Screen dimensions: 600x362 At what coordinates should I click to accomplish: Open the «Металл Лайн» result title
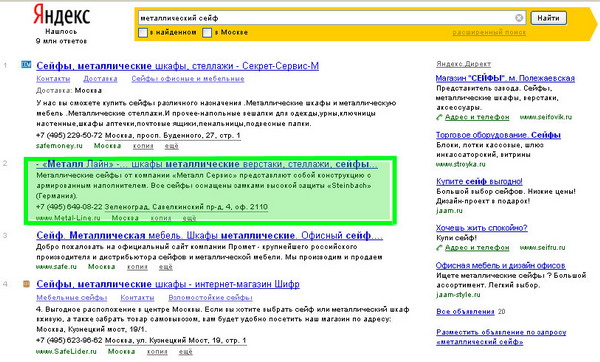coord(207,164)
